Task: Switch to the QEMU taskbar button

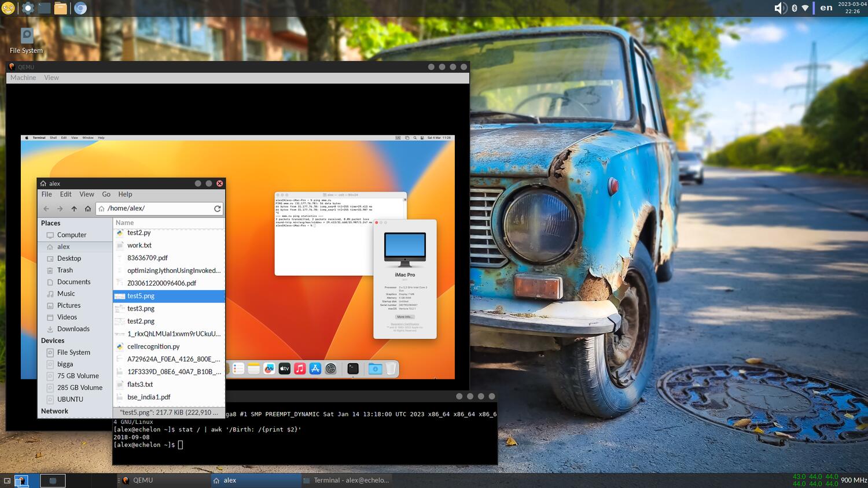Action: click(x=165, y=480)
